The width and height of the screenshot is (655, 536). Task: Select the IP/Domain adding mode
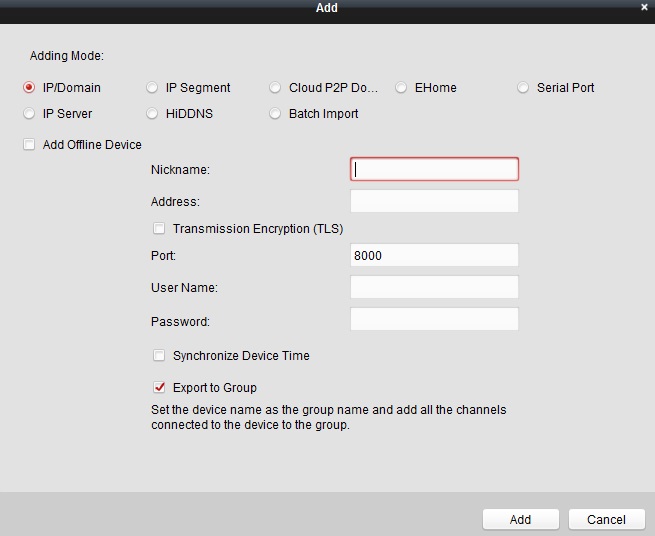pyautogui.click(x=29, y=88)
